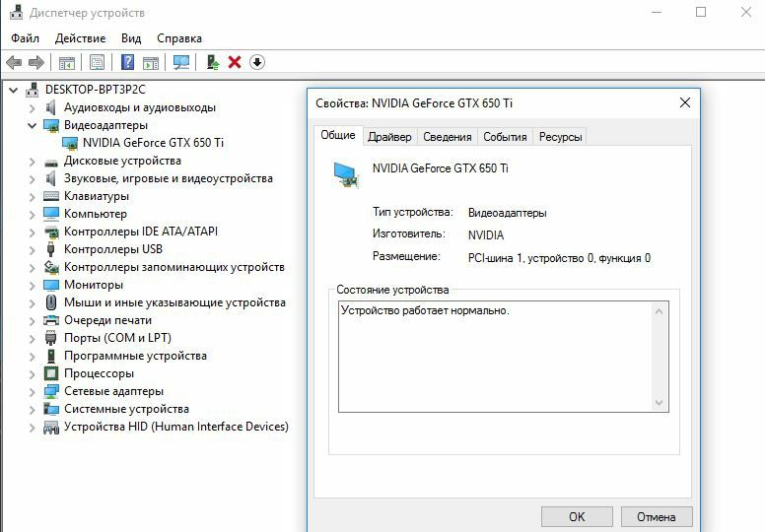The height and width of the screenshot is (532, 765).
Task: Close the NVIDIA properties dialog
Action: [685, 102]
